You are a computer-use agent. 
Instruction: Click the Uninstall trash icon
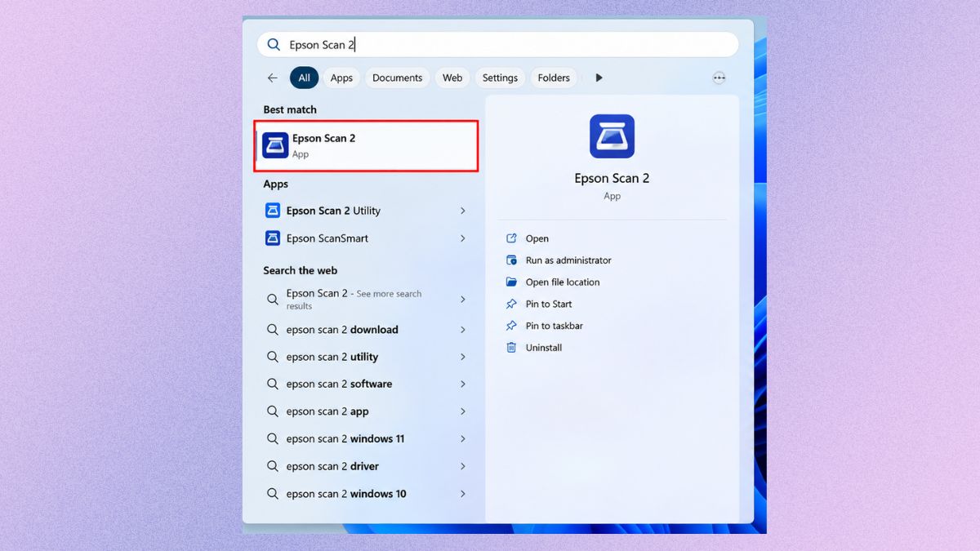[511, 347]
